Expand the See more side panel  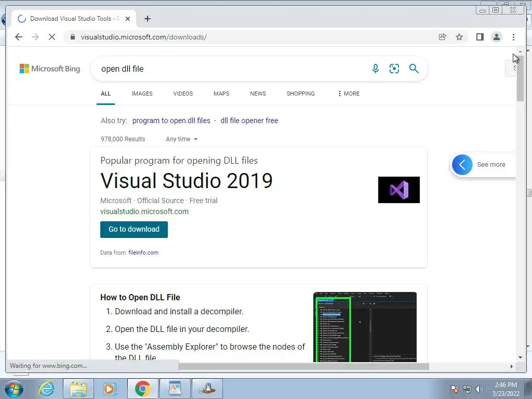click(483, 165)
